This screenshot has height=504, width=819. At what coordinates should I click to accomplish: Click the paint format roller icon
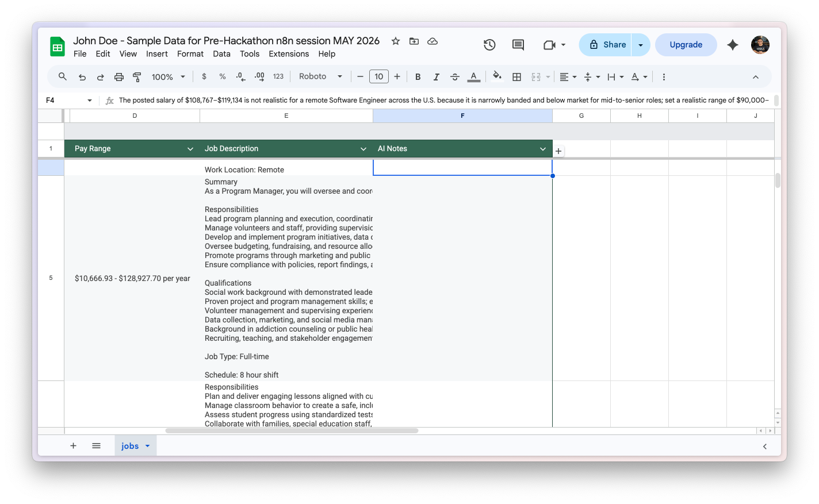(x=137, y=77)
